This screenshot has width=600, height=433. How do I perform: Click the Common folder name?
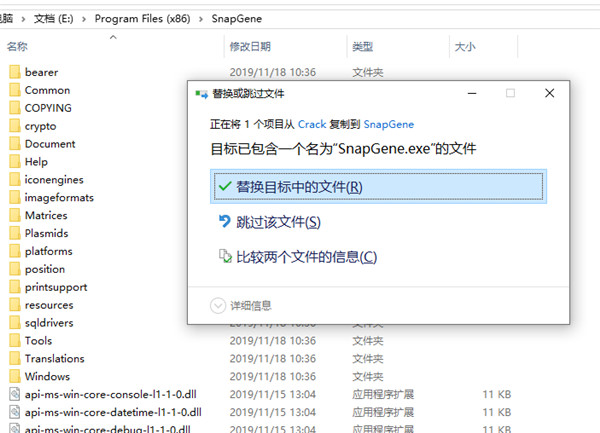(x=47, y=90)
